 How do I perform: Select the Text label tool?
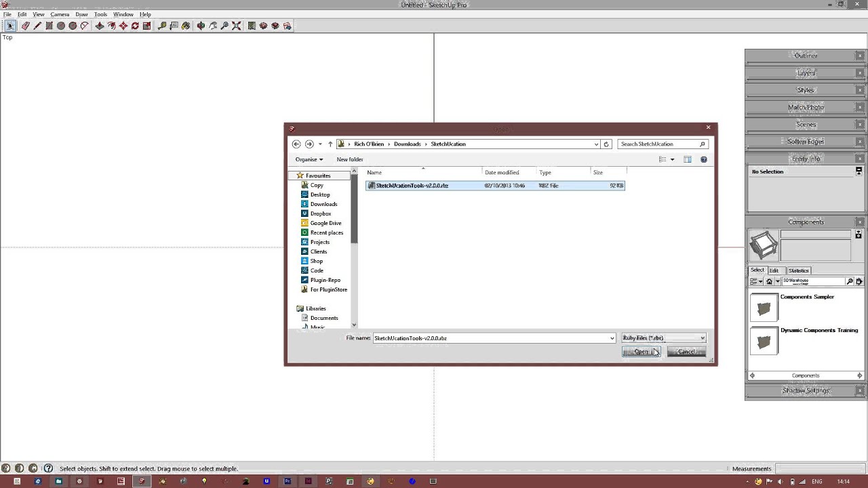click(x=174, y=26)
